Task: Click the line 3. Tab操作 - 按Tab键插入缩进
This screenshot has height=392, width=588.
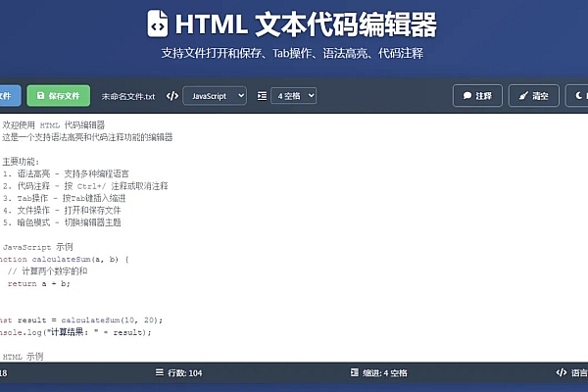Action: (x=64, y=198)
